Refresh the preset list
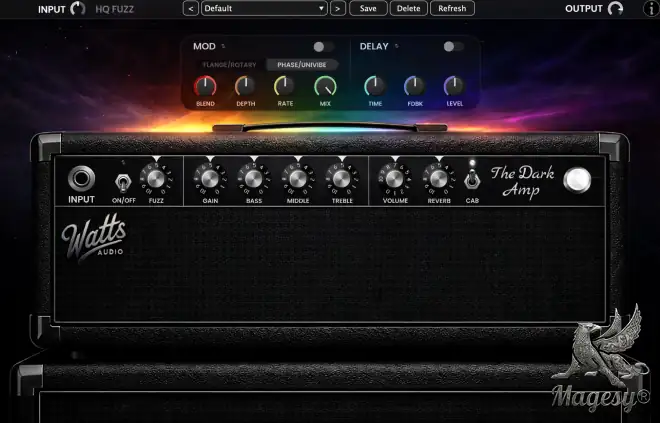The image size is (660, 423). [452, 8]
